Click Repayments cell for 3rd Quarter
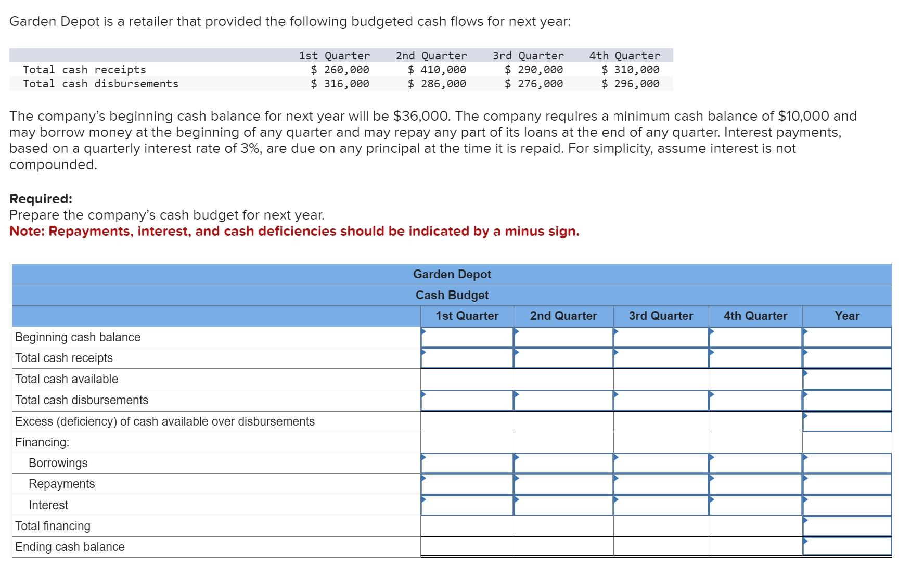Screen dimensions: 924x565 click(x=661, y=484)
